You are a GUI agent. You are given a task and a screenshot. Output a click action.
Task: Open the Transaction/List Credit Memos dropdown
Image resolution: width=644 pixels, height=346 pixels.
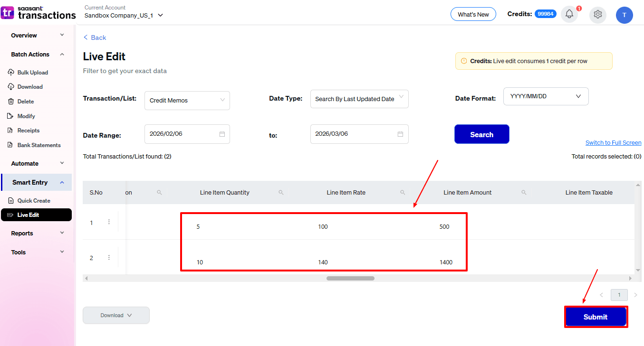coord(187,101)
